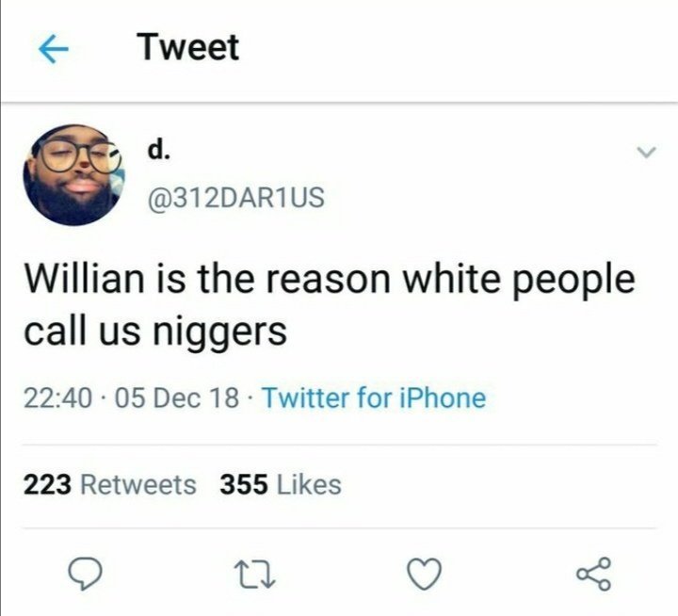Open the "Twitter for iPhone" source link
678x616 pixels.
coord(375,398)
